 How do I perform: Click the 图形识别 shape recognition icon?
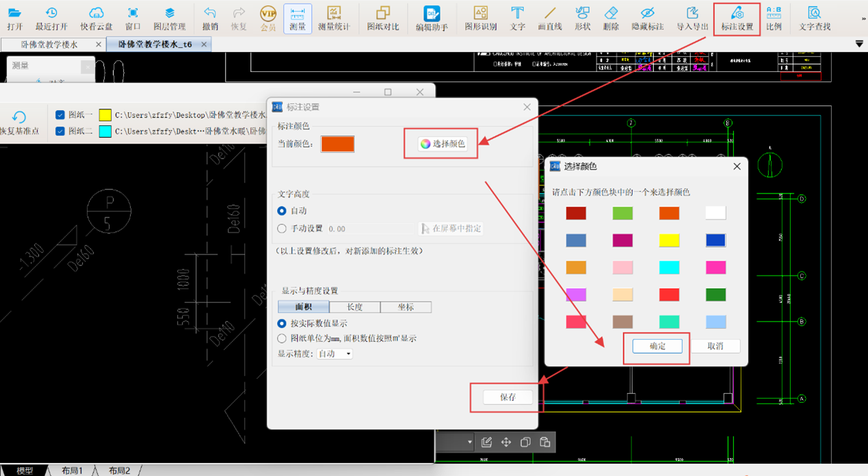(480, 18)
